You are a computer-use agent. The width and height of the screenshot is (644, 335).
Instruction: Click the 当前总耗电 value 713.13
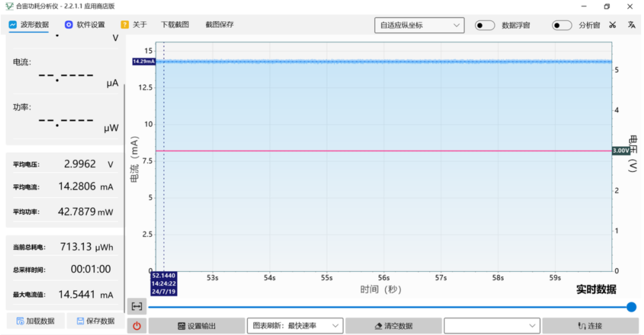(76, 247)
